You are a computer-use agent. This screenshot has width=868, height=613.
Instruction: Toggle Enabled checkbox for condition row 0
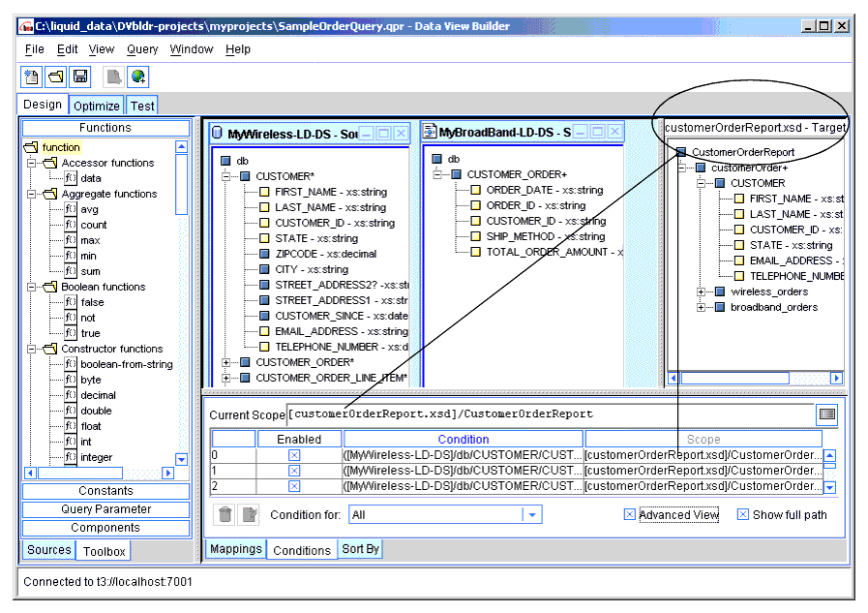pos(294,455)
